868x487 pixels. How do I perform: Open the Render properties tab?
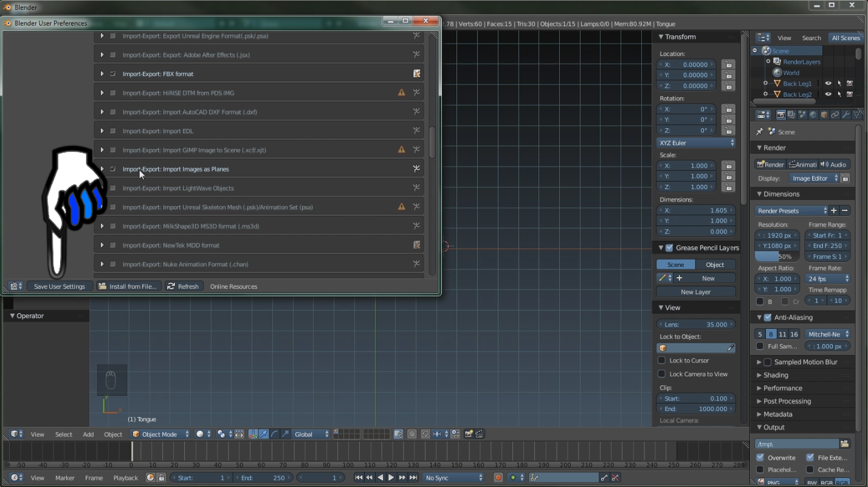[781, 115]
